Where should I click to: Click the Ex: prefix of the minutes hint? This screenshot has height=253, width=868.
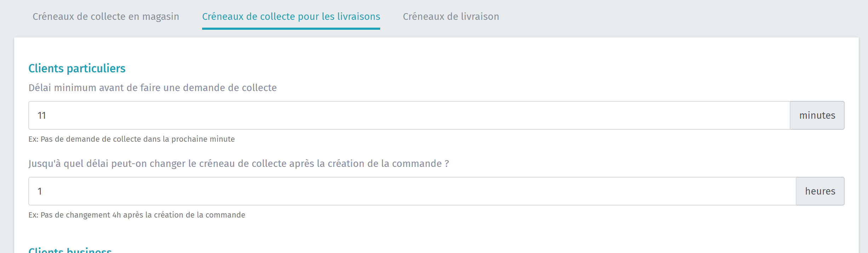point(33,139)
